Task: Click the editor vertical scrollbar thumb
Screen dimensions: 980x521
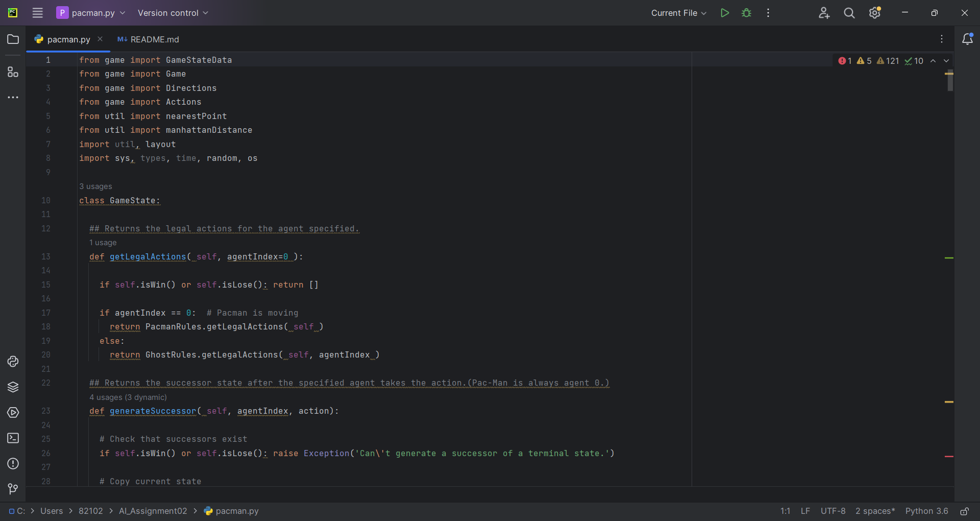Action: click(x=950, y=81)
